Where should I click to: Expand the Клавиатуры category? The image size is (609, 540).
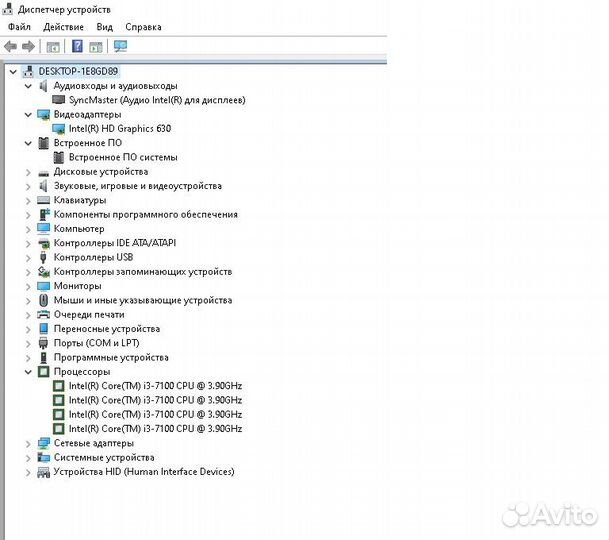point(28,201)
